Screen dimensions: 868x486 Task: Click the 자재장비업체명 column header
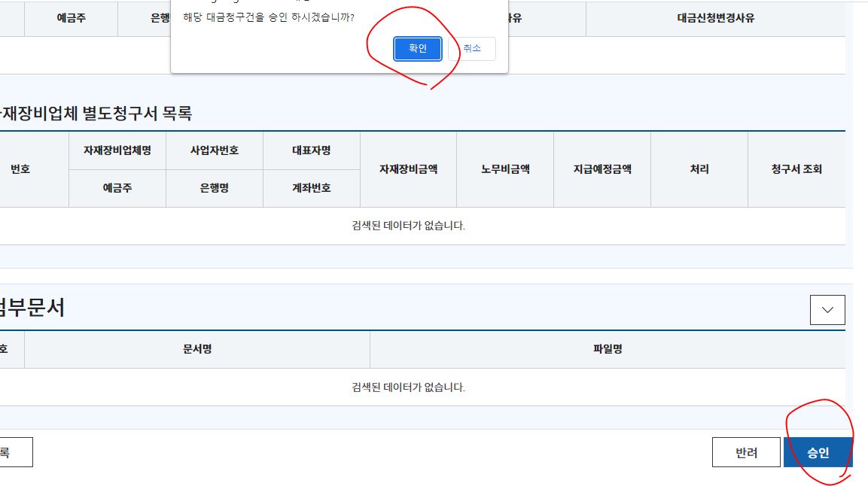(x=117, y=150)
